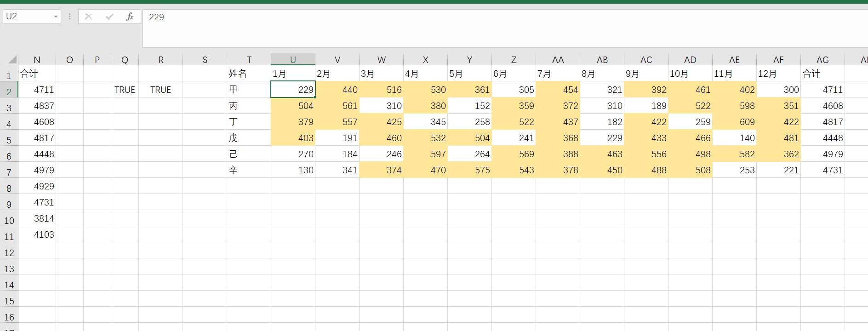This screenshot has width=868, height=331.
Task: Select the 姓名 header cell
Action: 249,74
